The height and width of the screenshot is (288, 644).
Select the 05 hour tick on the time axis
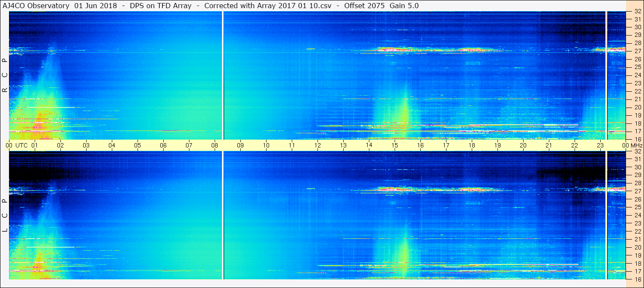tap(138, 145)
